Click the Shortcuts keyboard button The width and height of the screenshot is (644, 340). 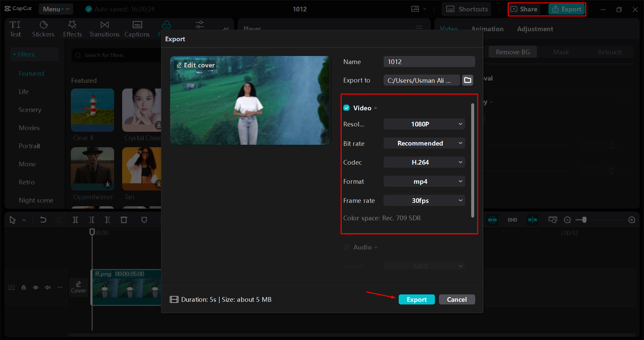click(467, 9)
